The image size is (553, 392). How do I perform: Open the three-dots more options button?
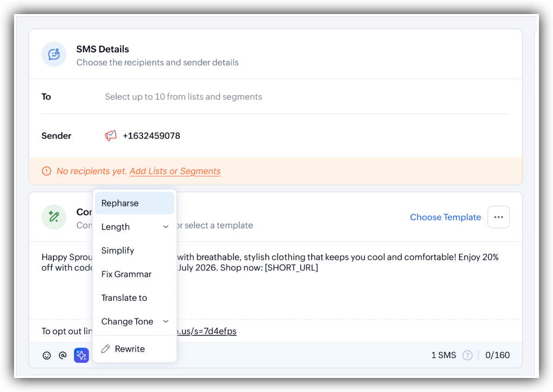(498, 217)
